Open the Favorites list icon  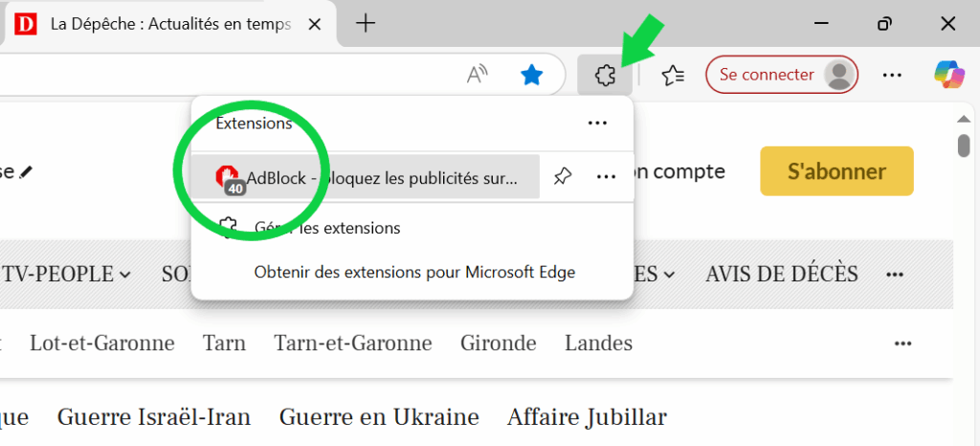click(673, 75)
